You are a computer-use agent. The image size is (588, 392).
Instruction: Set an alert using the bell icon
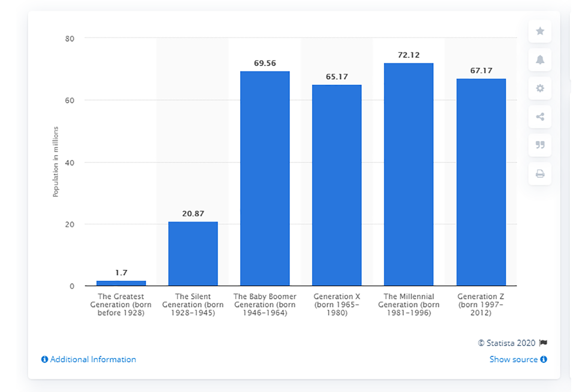540,60
